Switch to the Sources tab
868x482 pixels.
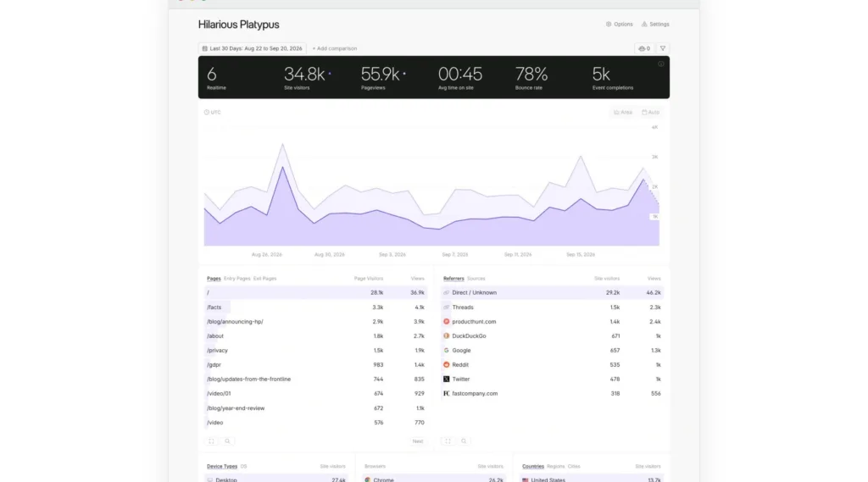click(476, 279)
